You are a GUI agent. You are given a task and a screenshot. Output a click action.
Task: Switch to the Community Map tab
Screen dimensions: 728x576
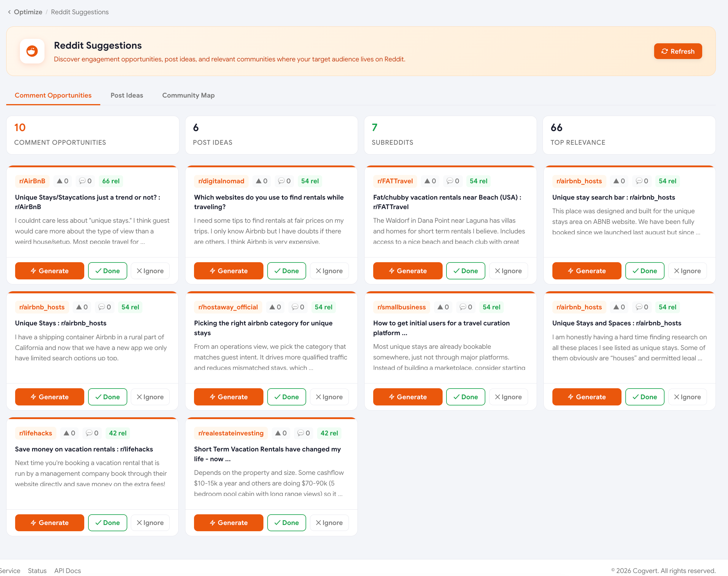[x=188, y=96]
